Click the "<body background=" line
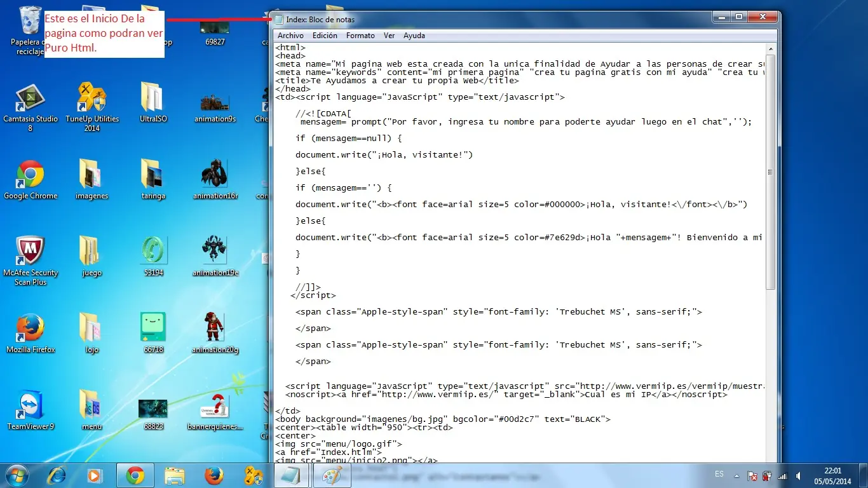868x488 pixels. click(x=443, y=419)
